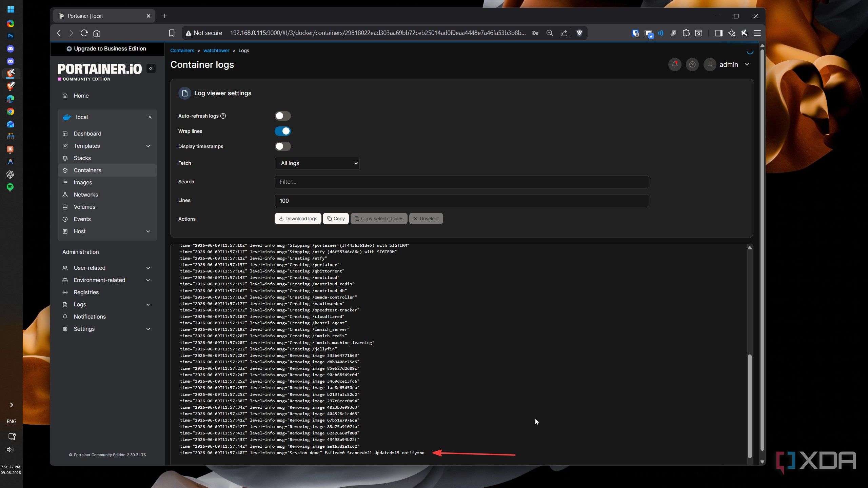
Task: Open Chrome from the taskbar
Action: (11, 111)
